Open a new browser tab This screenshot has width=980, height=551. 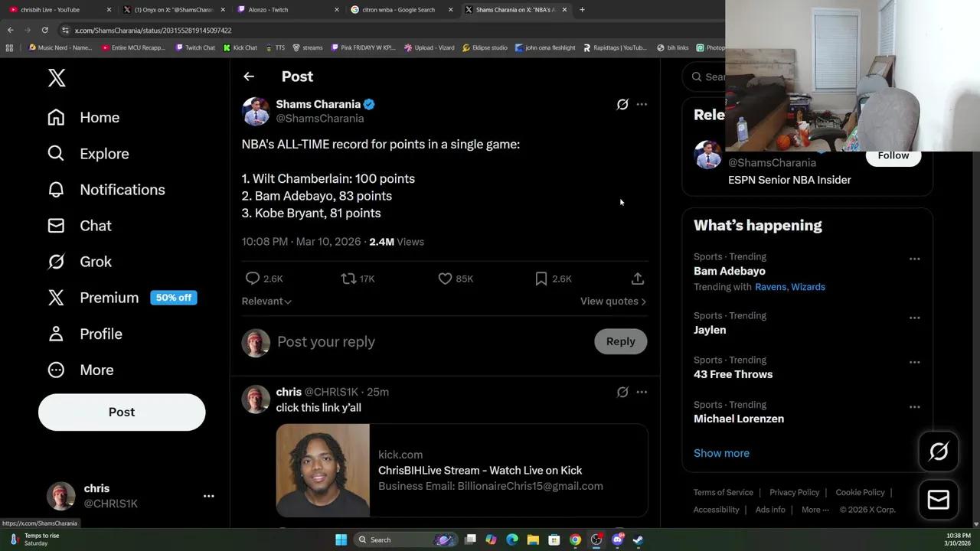tap(582, 10)
